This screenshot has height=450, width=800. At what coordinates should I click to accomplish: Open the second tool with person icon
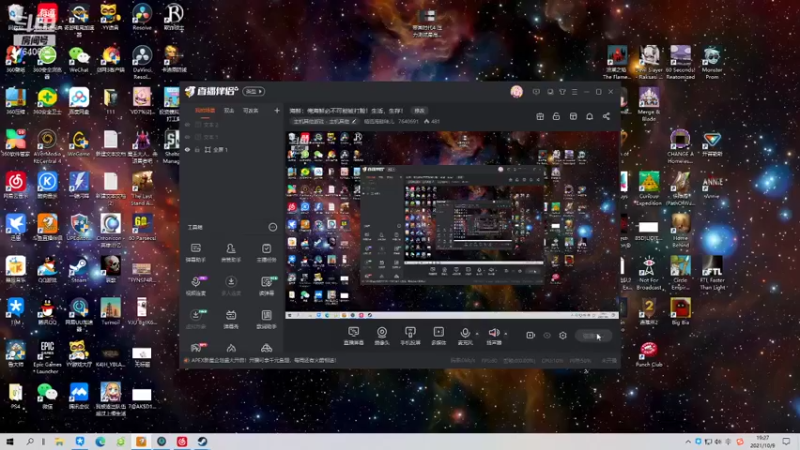click(x=231, y=253)
